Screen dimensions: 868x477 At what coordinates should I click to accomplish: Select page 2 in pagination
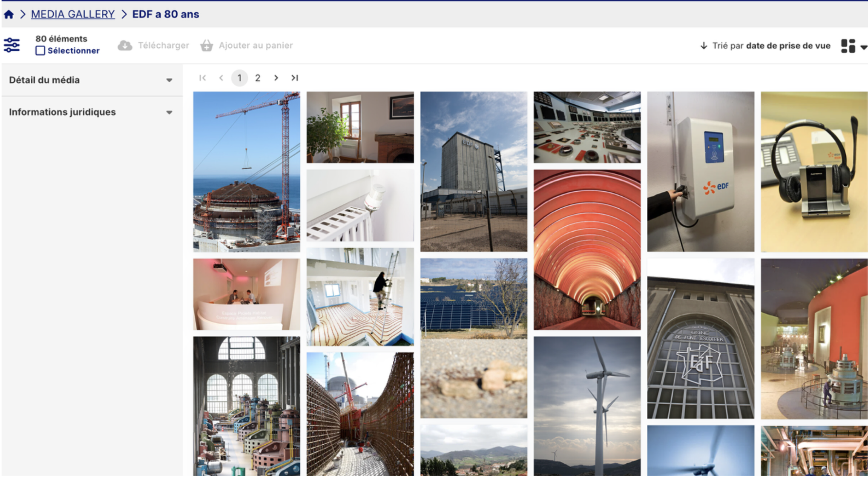click(258, 78)
